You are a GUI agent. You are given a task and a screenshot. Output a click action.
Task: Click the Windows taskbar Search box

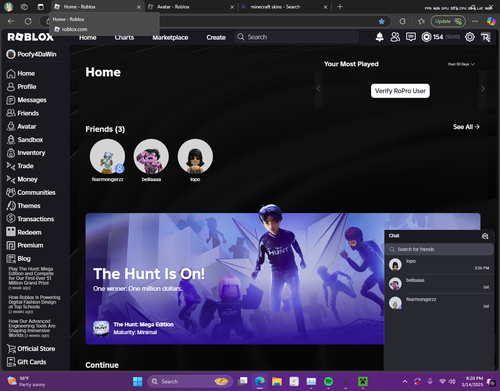point(189,381)
